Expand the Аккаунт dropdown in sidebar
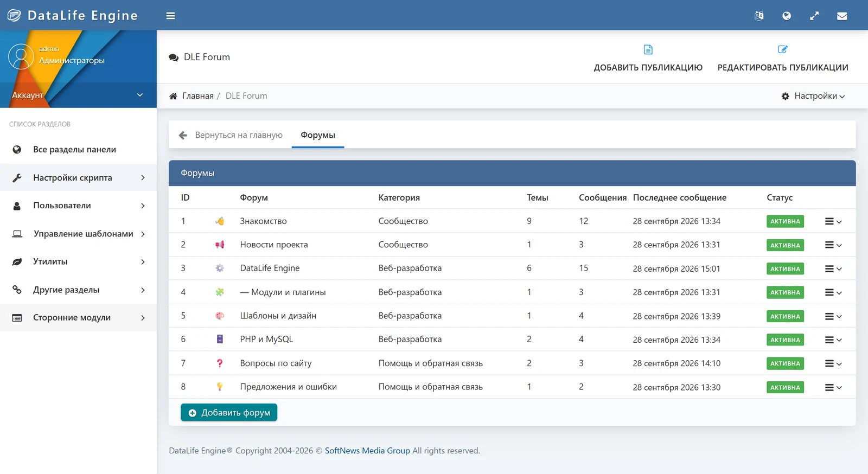The height and width of the screenshot is (474, 868). pos(78,95)
